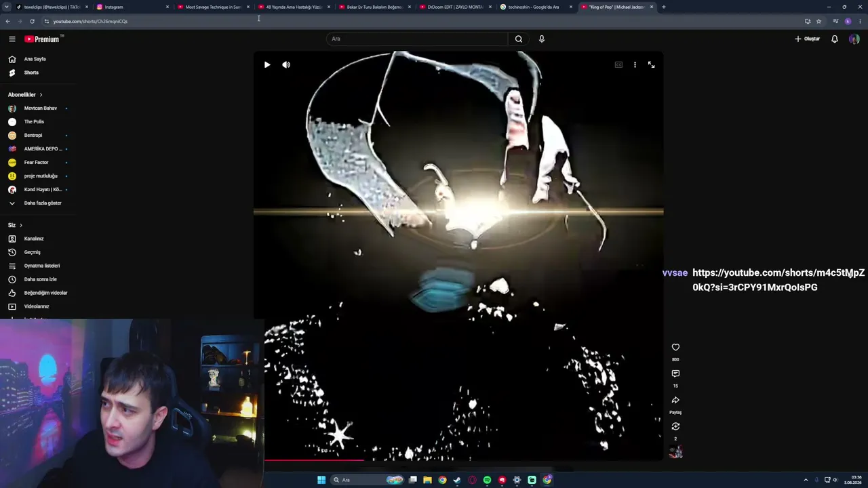The image size is (868, 488).
Task: Open Beğendiğim videolar liked videos
Action: (x=38, y=293)
